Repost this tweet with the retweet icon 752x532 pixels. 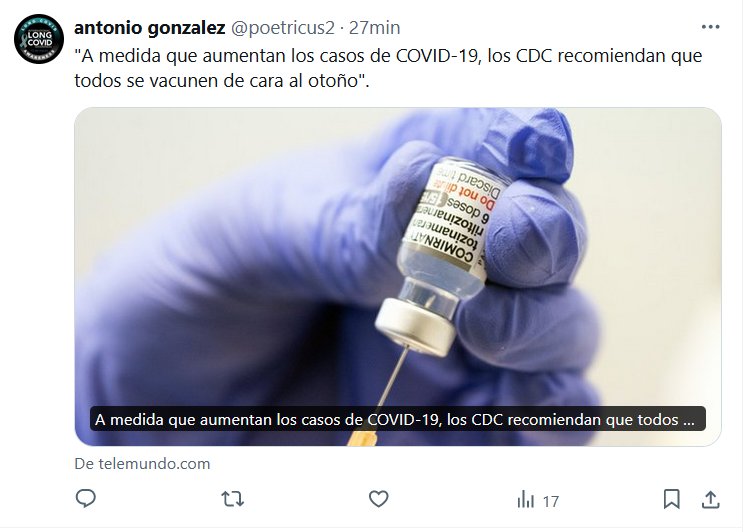coord(233,499)
